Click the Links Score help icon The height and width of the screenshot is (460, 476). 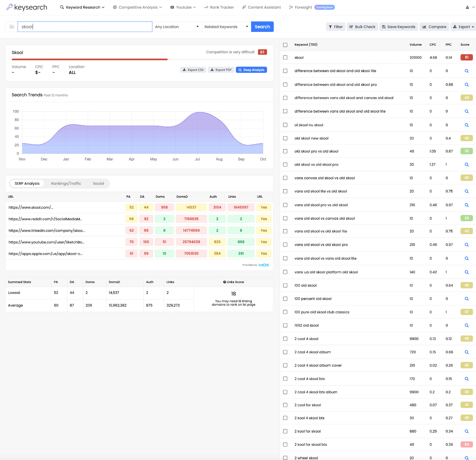(x=225, y=282)
